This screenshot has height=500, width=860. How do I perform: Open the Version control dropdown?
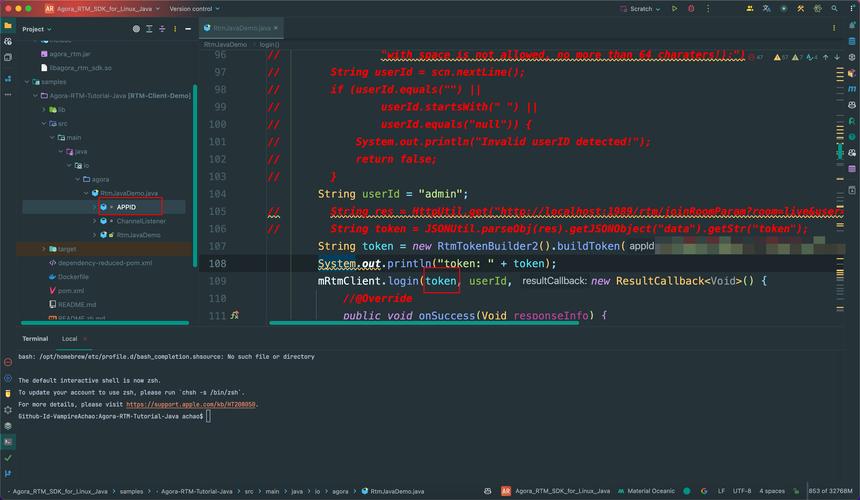[x=193, y=9]
